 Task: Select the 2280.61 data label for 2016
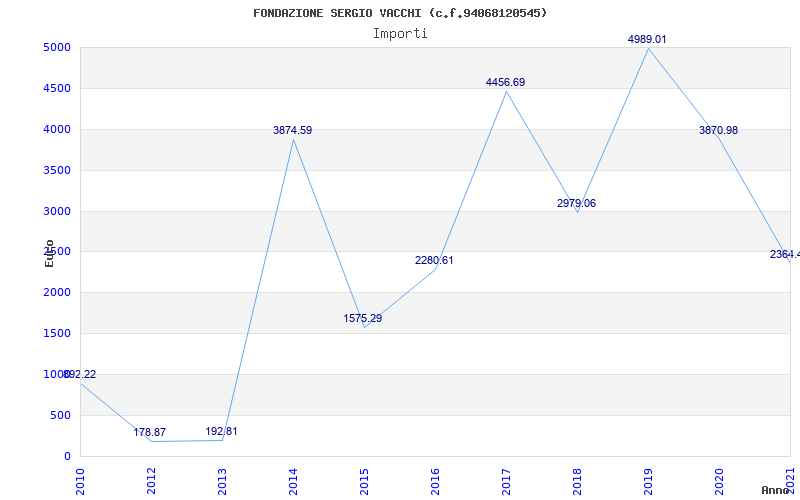(x=434, y=260)
